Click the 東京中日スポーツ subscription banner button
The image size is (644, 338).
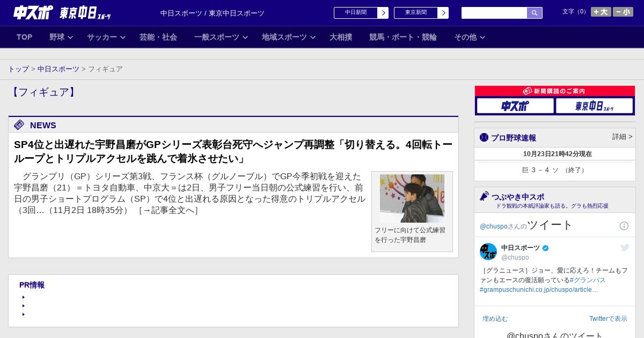click(595, 106)
